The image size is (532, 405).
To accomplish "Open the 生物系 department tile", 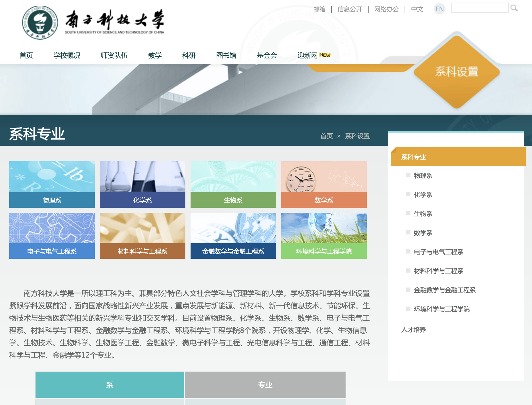I will pyautogui.click(x=233, y=184).
